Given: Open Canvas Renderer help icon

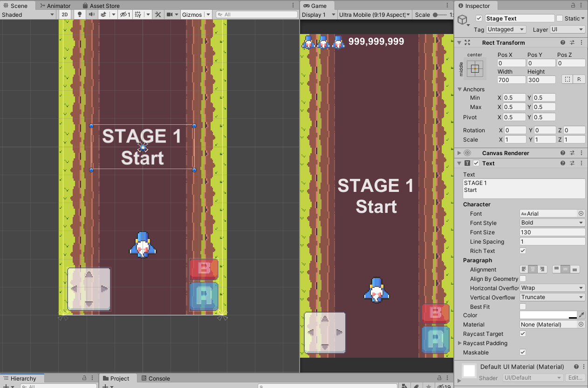Looking at the screenshot, I should click(x=563, y=153).
